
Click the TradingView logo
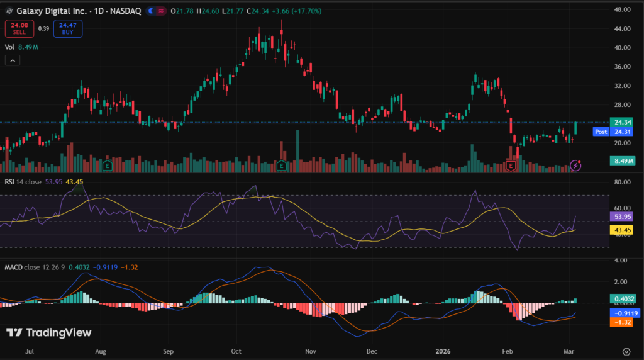[49, 332]
